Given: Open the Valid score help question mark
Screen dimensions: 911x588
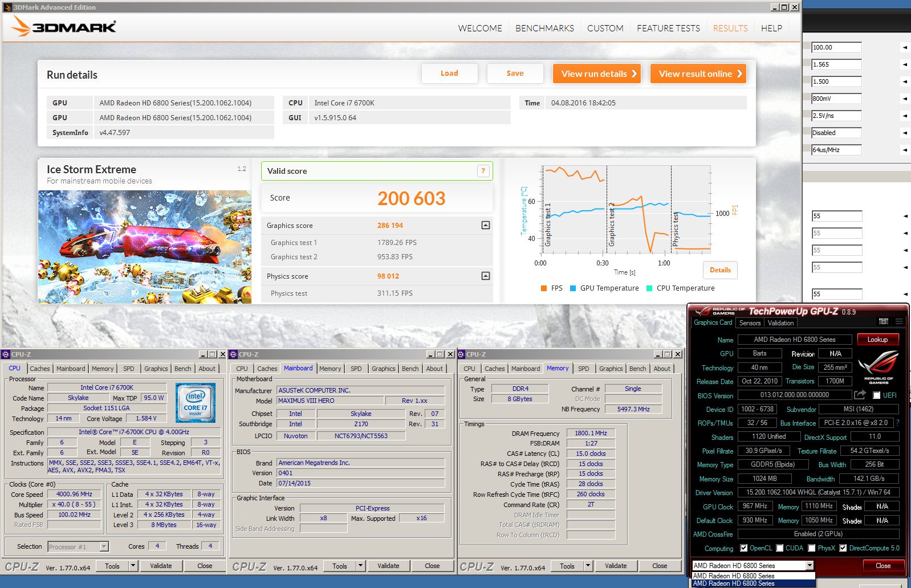Looking at the screenshot, I should [x=483, y=170].
